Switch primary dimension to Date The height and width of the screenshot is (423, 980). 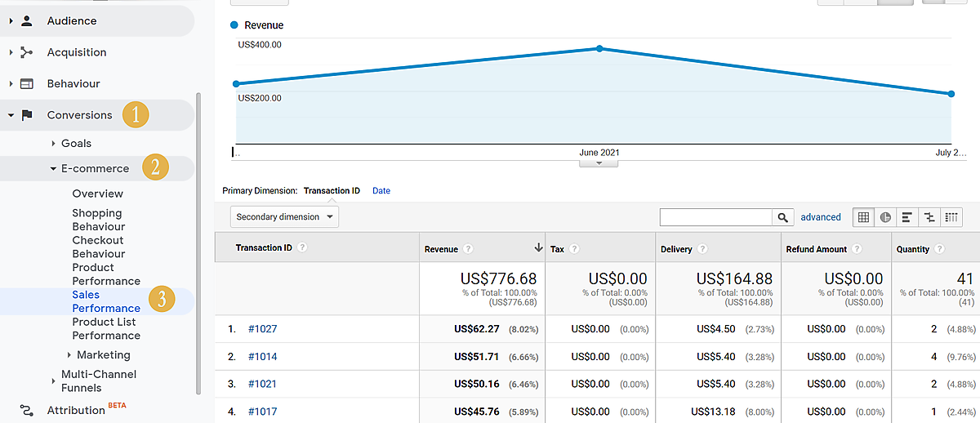click(x=381, y=191)
